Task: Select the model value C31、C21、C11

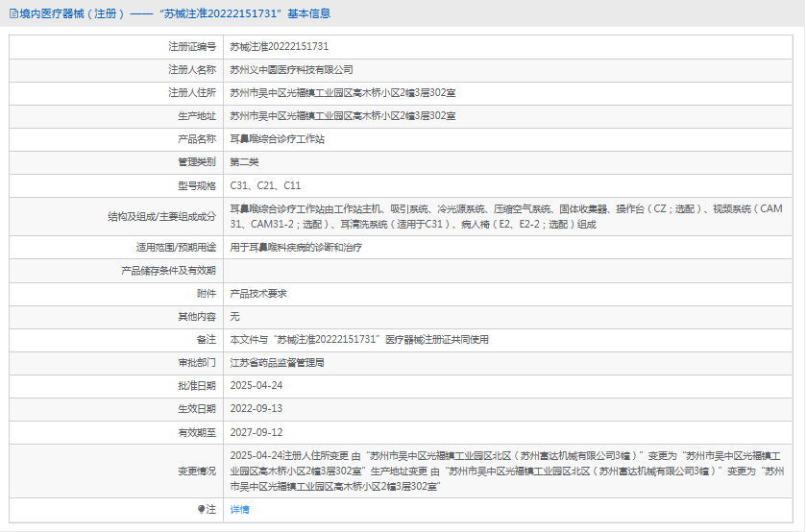Action: (265, 185)
